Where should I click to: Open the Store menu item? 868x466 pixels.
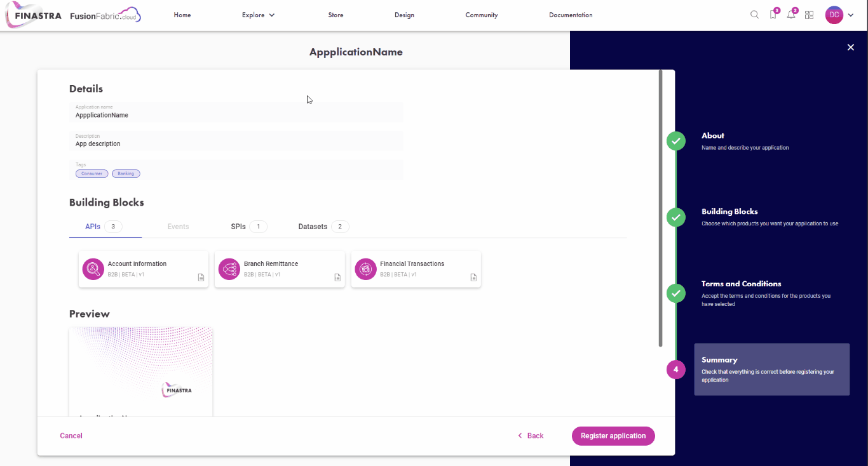(x=336, y=15)
